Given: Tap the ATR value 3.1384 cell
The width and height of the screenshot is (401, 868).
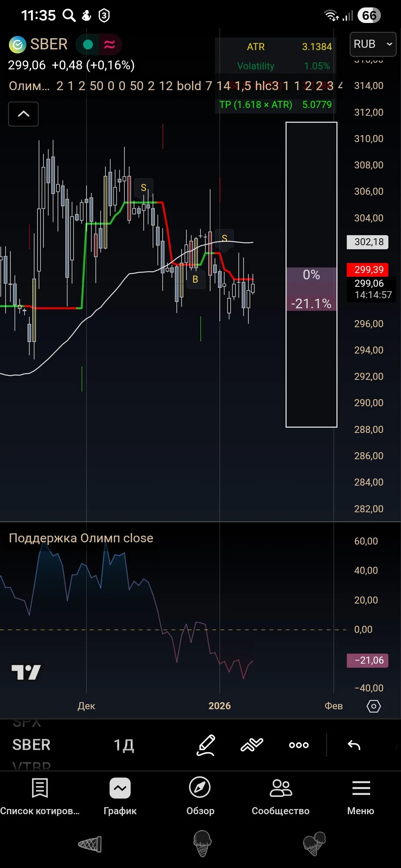Looking at the screenshot, I should point(317,47).
